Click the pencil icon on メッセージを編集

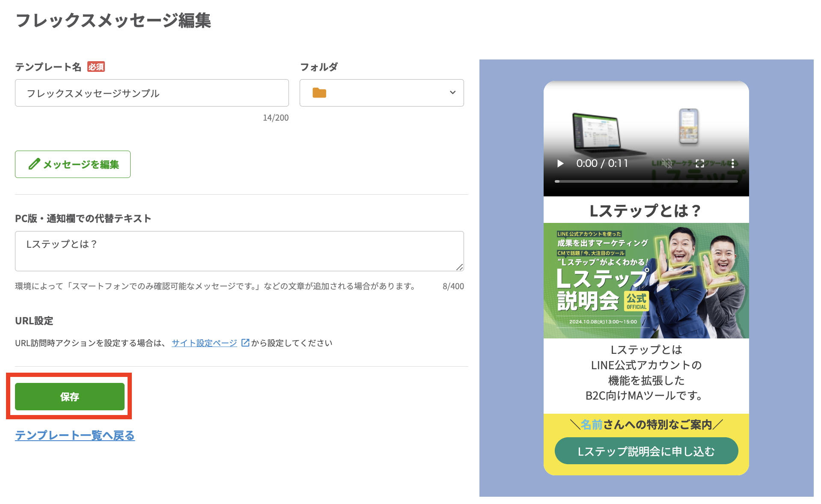34,164
